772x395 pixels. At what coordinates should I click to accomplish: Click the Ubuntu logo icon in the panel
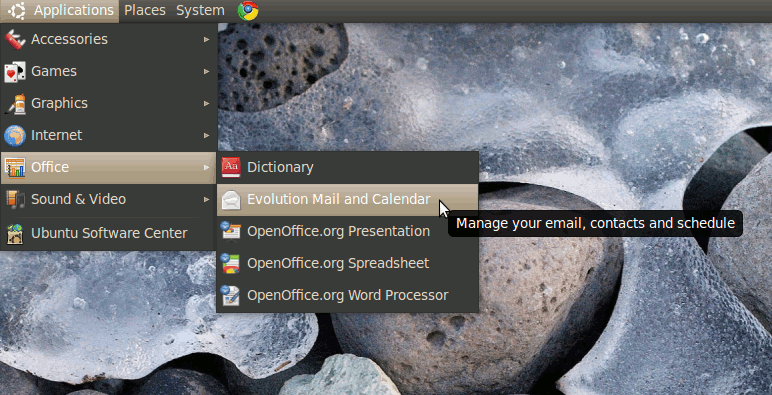[16, 11]
